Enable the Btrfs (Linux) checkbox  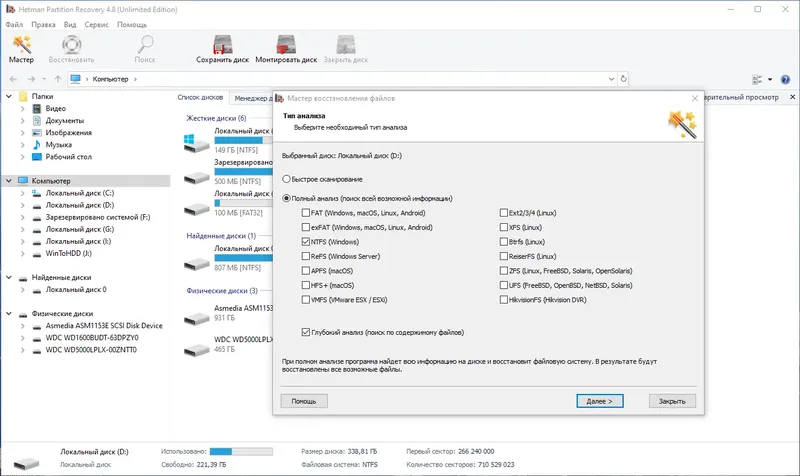tap(504, 242)
